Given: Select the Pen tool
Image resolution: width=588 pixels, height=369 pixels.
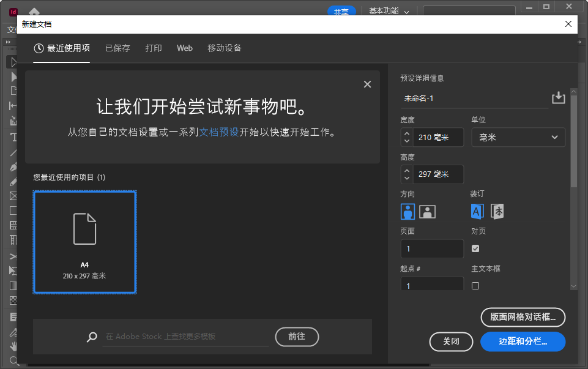Looking at the screenshot, I should pyautogui.click(x=13, y=167).
